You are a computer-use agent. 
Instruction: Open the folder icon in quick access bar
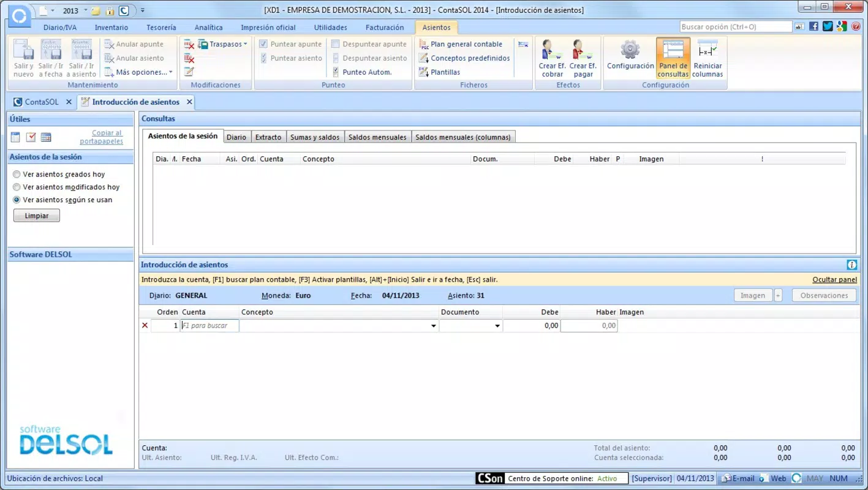(96, 10)
